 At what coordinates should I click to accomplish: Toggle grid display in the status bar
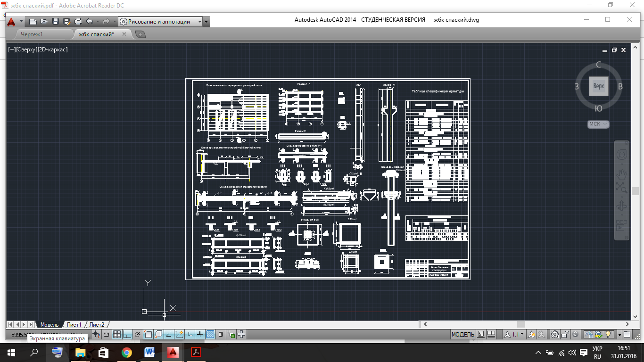pyautogui.click(x=117, y=335)
